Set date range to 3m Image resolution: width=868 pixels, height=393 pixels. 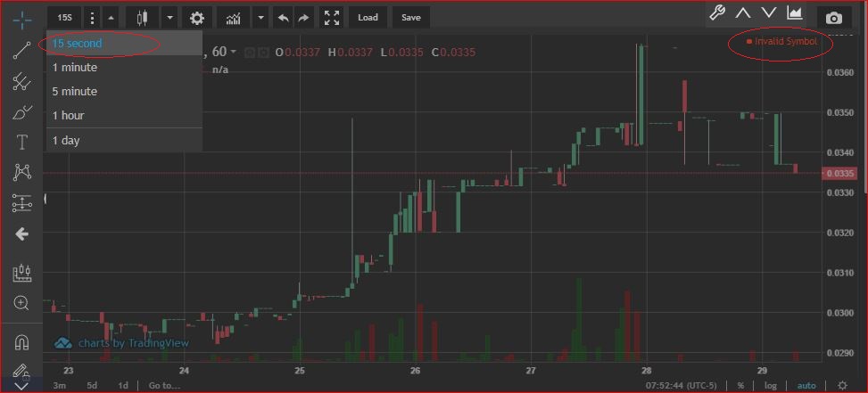pos(59,385)
